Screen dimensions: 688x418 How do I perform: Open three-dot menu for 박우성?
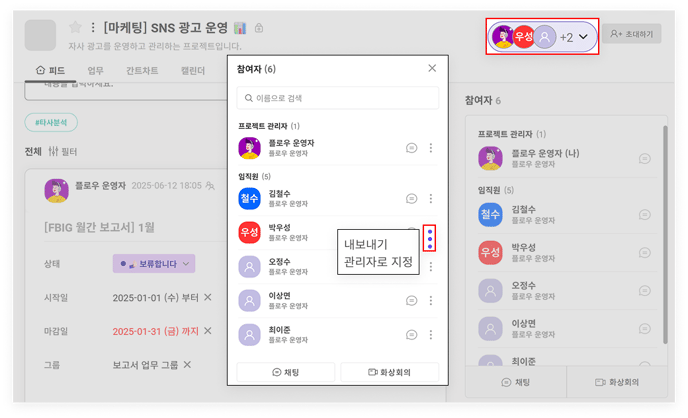430,238
